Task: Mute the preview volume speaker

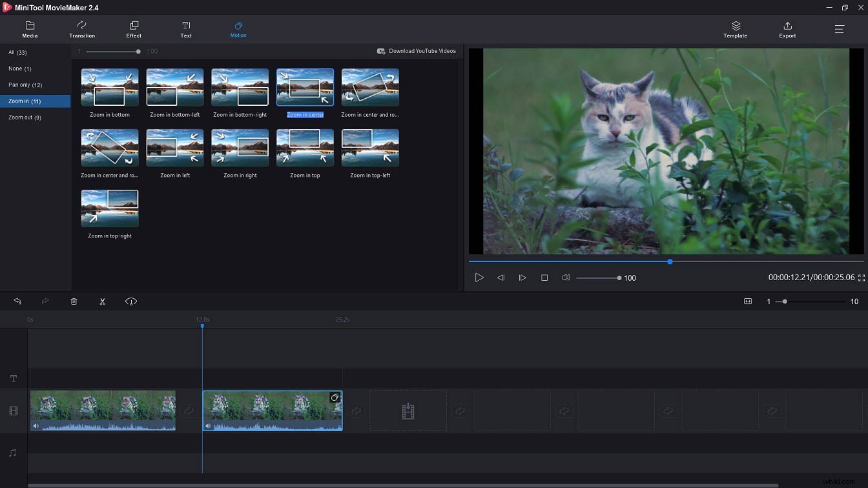Action: tap(566, 278)
